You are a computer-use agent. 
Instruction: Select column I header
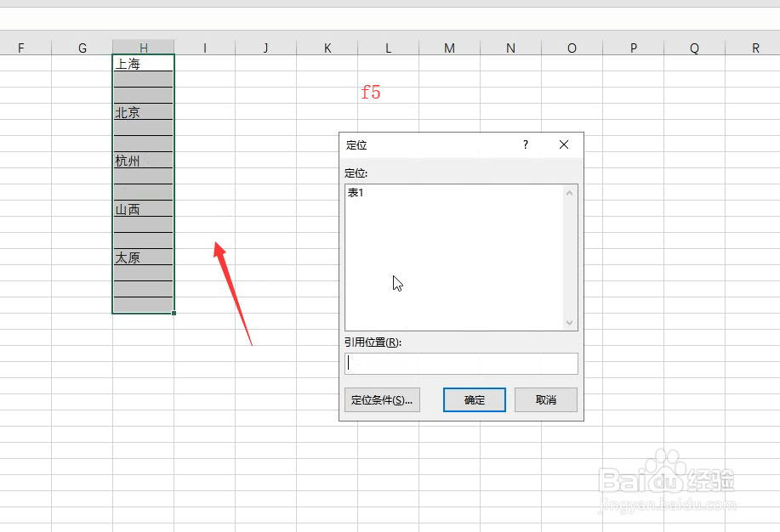point(204,48)
